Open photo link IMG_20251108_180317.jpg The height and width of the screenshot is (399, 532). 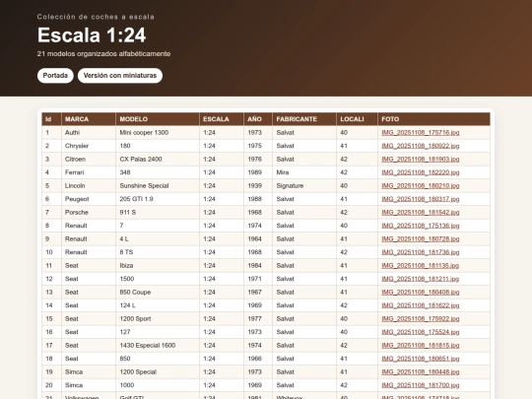[420, 199]
